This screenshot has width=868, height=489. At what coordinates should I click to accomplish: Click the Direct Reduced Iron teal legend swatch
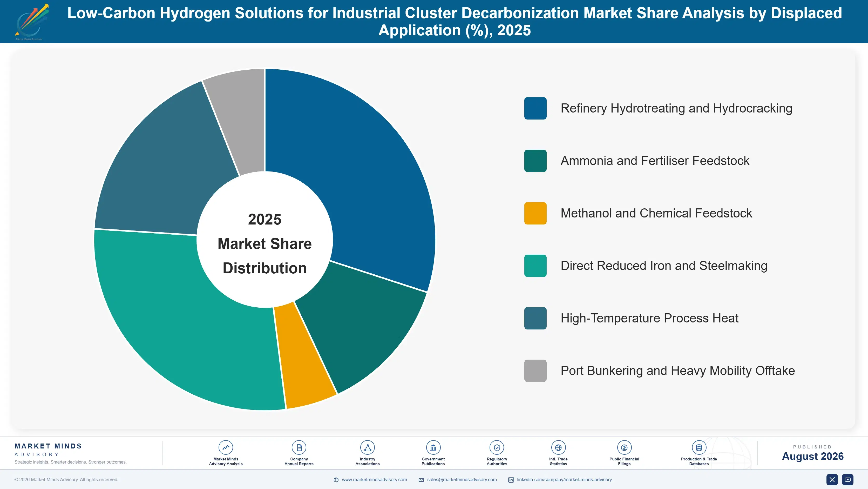(535, 266)
